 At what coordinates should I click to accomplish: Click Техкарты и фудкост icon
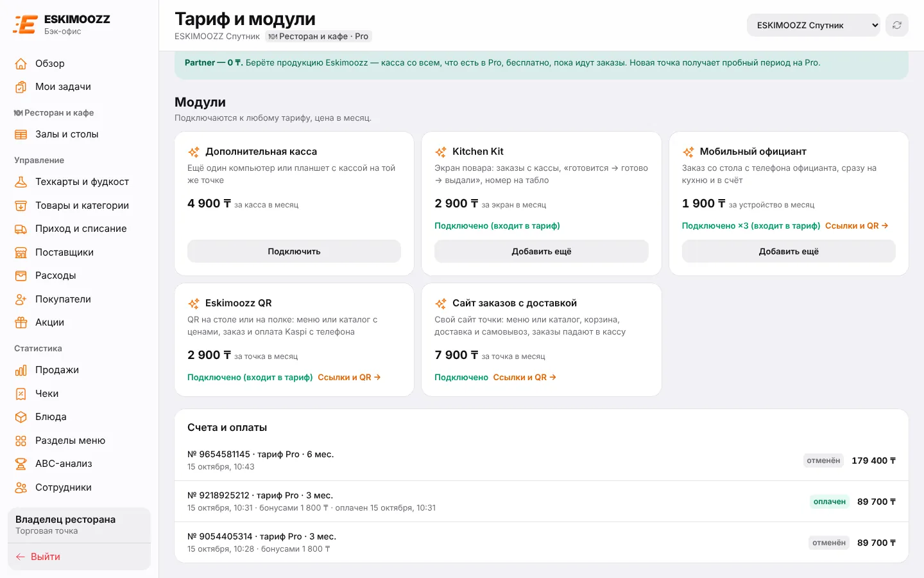(x=21, y=182)
